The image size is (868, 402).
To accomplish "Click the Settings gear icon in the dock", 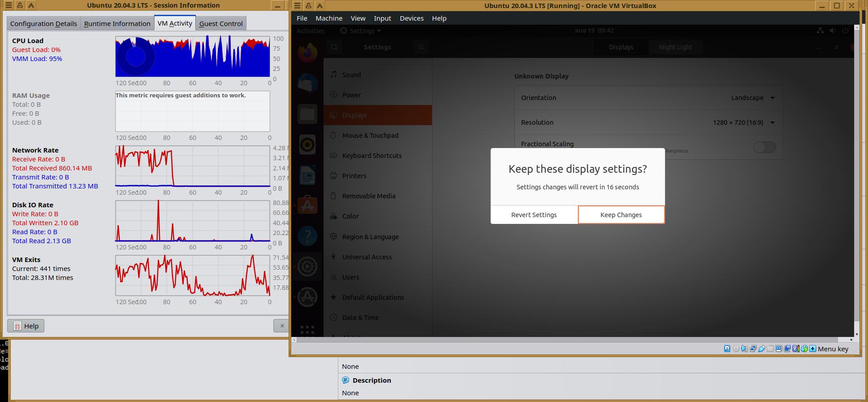I will click(x=307, y=267).
